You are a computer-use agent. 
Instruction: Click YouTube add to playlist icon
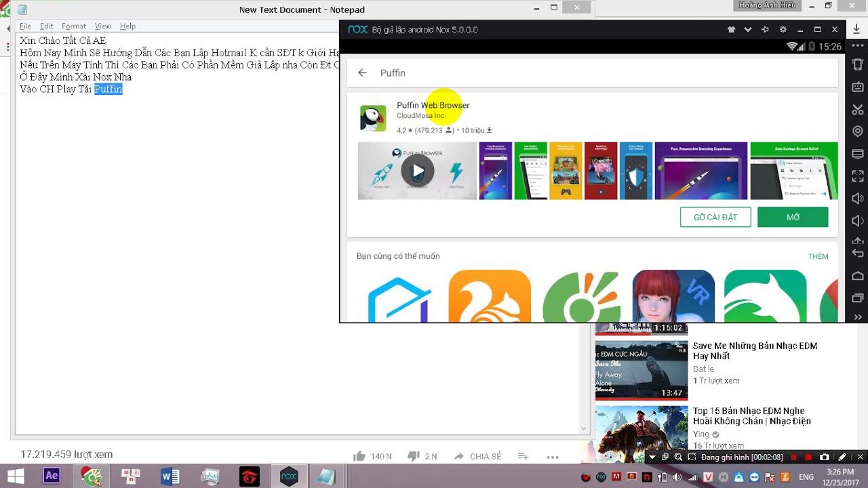coord(523,456)
